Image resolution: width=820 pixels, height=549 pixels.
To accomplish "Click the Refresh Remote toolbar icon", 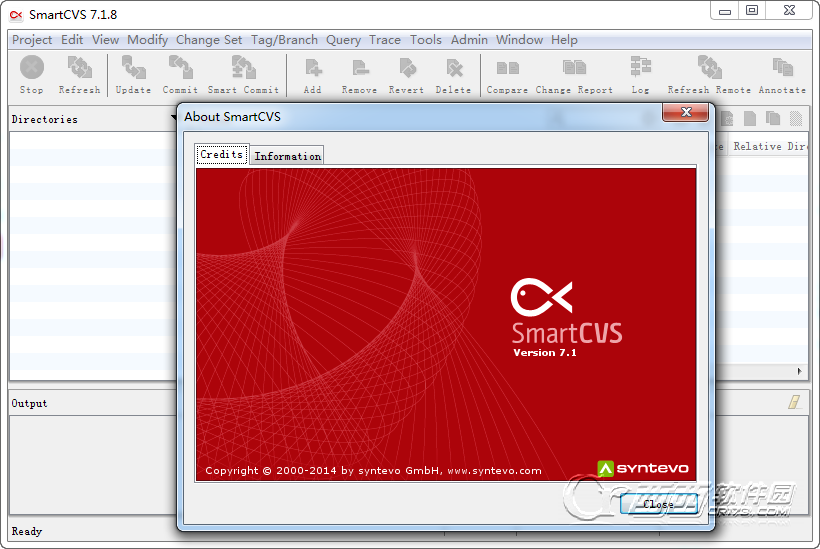I will click(x=709, y=68).
